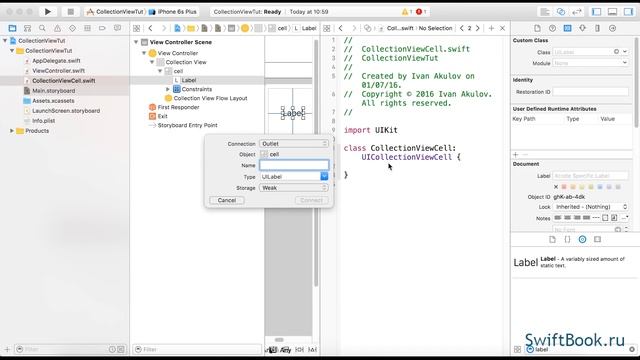Collapse the cell outline item
This screenshot has height=360, width=640.
(x=160, y=71)
